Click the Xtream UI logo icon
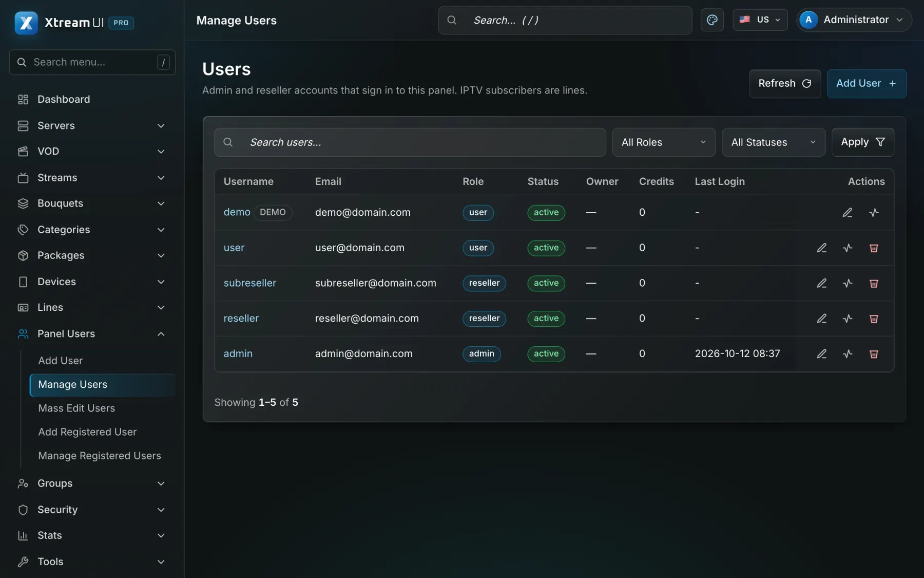Image resolution: width=924 pixels, height=578 pixels. pyautogui.click(x=26, y=23)
